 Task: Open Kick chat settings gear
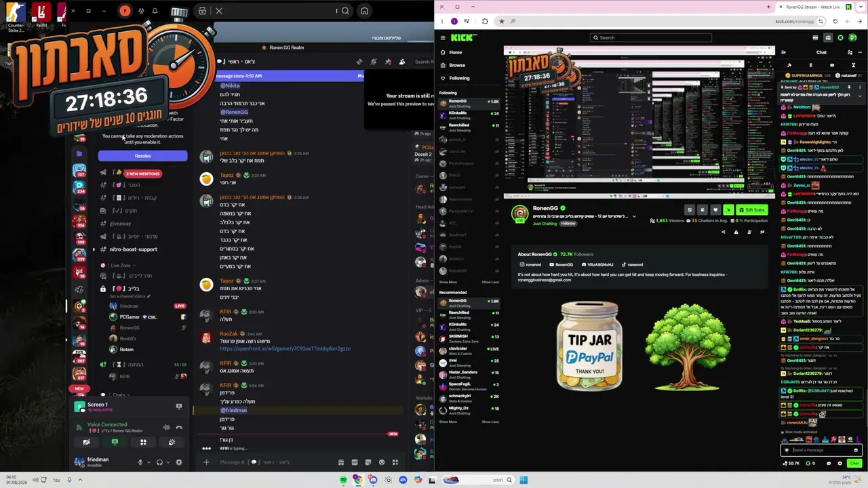tap(840, 464)
